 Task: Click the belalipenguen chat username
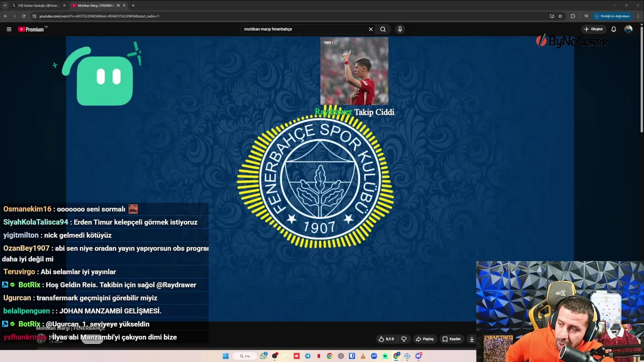click(x=27, y=311)
